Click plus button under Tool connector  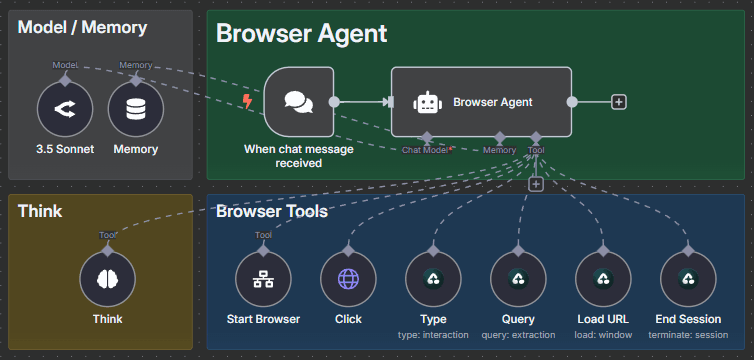[x=536, y=184]
